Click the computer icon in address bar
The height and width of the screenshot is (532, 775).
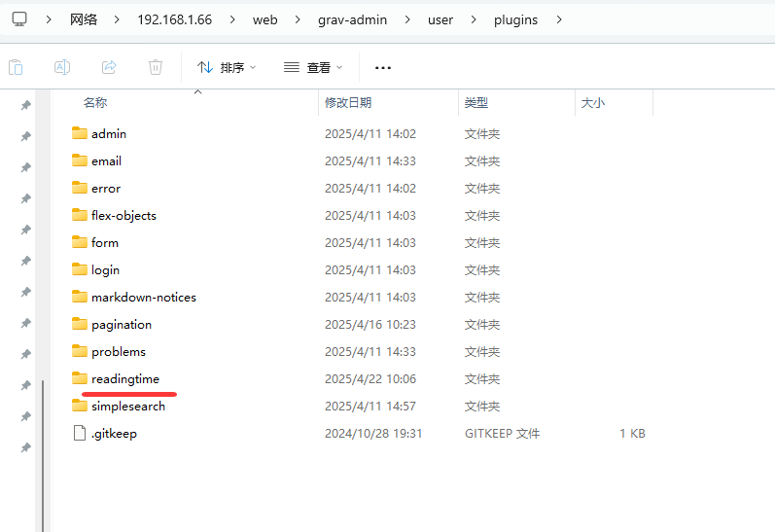click(x=19, y=19)
